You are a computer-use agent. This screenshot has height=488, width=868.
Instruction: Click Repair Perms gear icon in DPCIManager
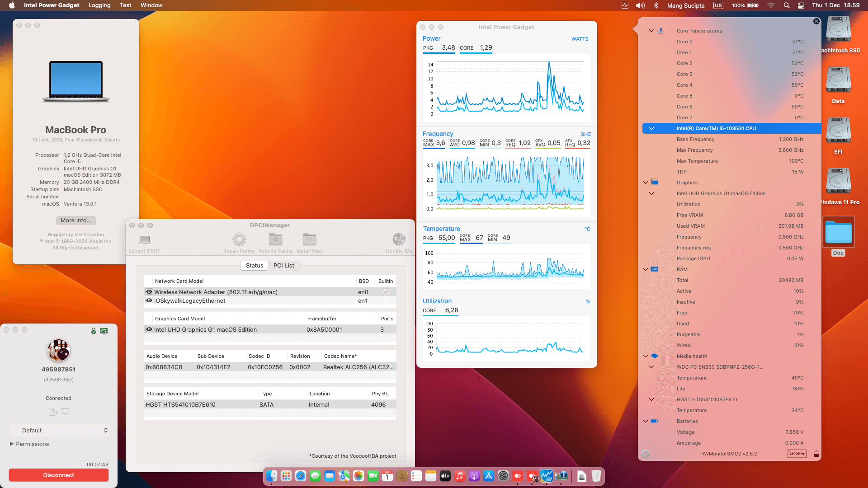(239, 239)
